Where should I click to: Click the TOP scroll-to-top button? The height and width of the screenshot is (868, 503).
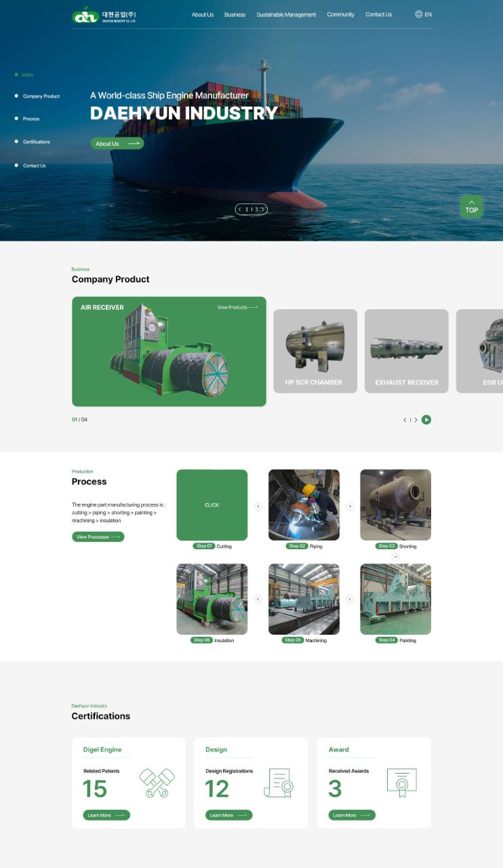(472, 207)
